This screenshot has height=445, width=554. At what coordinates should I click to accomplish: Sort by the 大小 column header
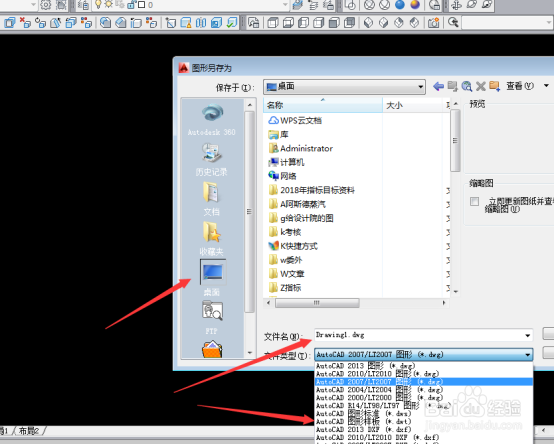(413, 105)
